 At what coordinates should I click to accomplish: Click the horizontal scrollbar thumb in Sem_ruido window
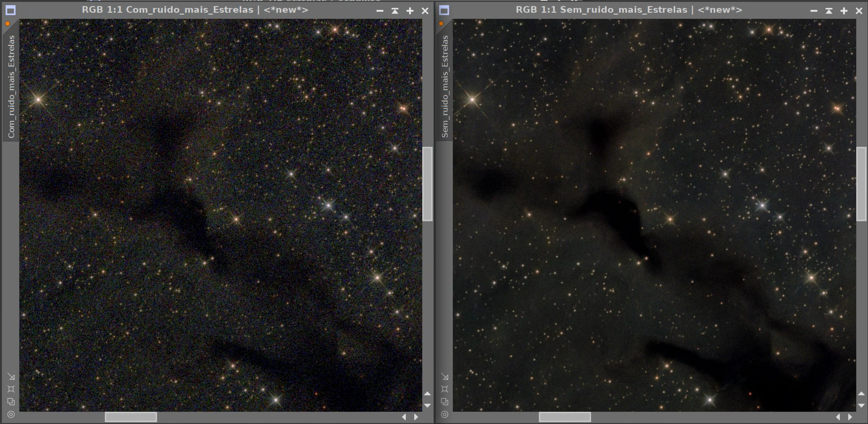click(565, 417)
